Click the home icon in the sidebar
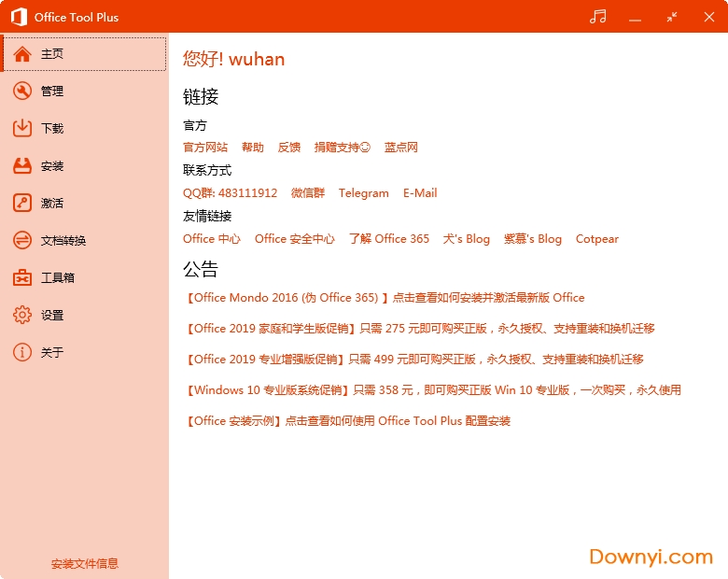728x579 pixels. pos(22,54)
